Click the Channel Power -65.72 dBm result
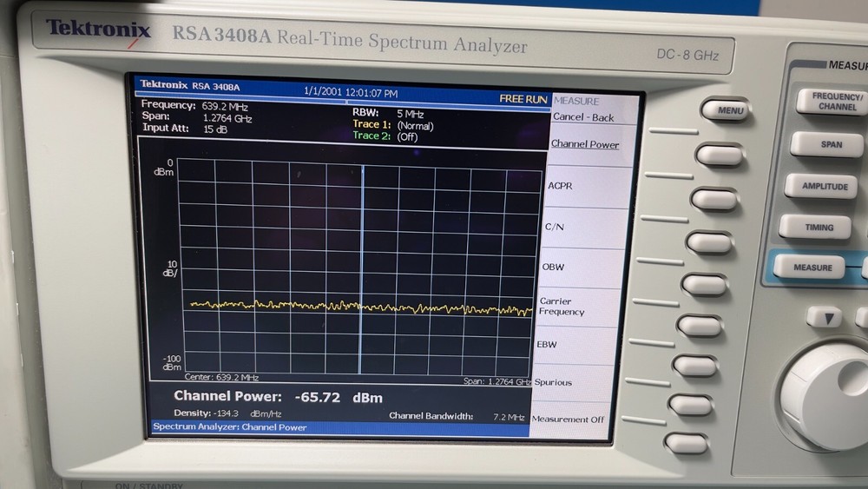868x489 pixels. pos(278,397)
